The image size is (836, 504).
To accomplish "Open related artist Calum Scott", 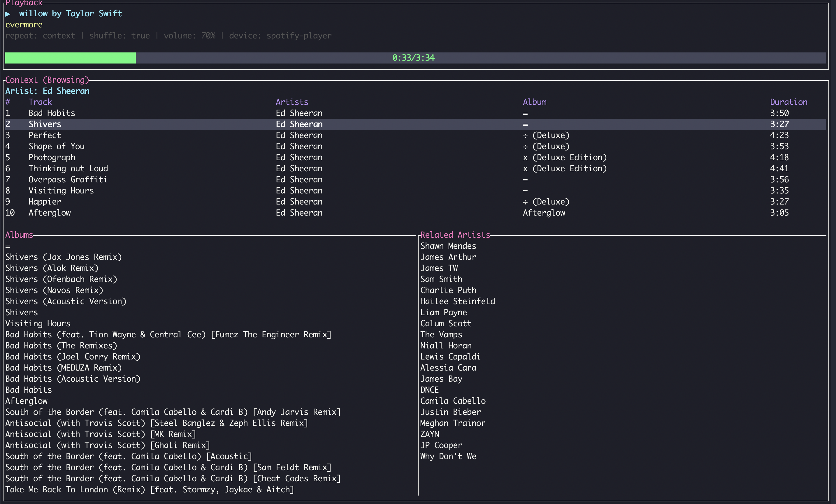I will tap(446, 324).
